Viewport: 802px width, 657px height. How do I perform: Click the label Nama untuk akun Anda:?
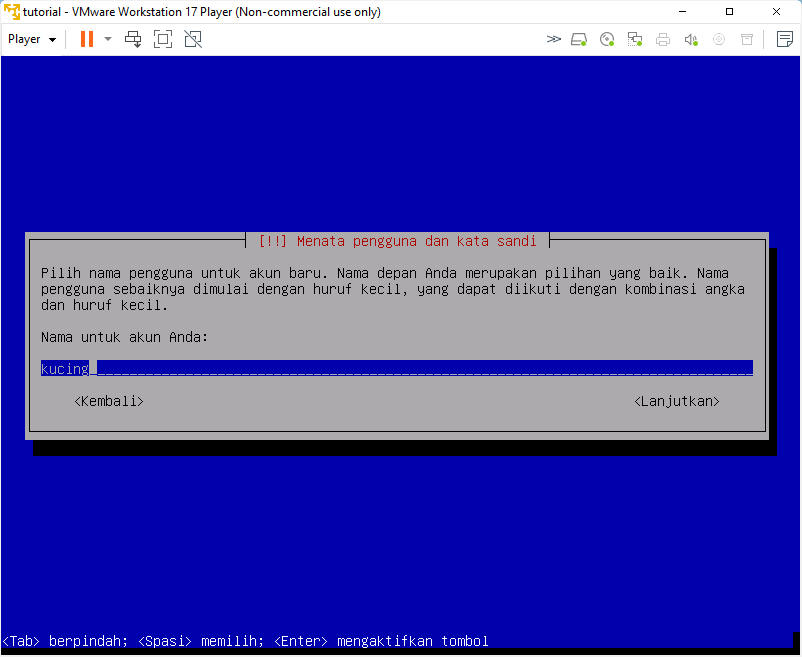coord(124,337)
